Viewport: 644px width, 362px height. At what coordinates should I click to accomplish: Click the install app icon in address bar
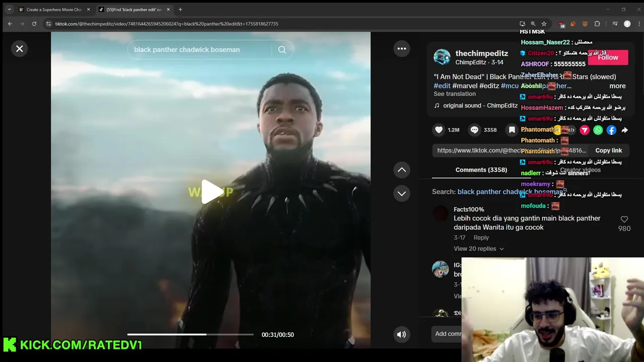click(522, 24)
